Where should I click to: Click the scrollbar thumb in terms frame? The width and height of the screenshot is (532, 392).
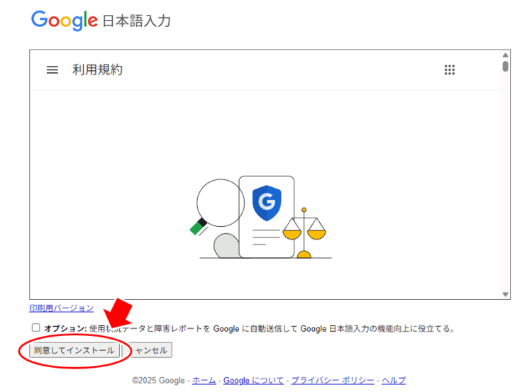pyautogui.click(x=506, y=66)
